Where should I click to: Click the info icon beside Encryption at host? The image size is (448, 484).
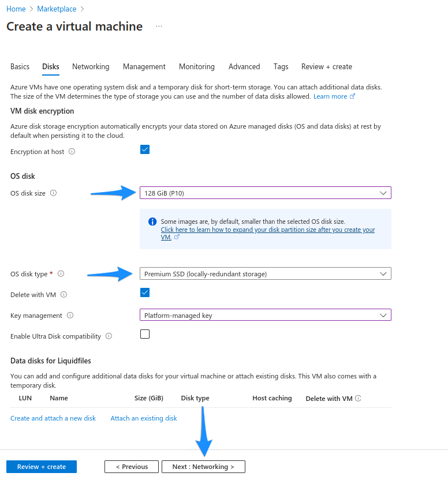tap(71, 152)
